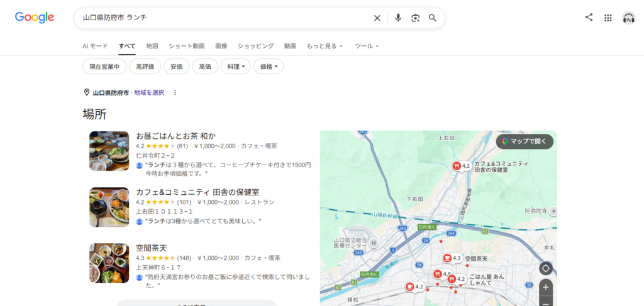Image resolution: width=644 pixels, height=306 pixels.
Task: Click address text 上右田１０１１３−１
Action: coord(164,212)
